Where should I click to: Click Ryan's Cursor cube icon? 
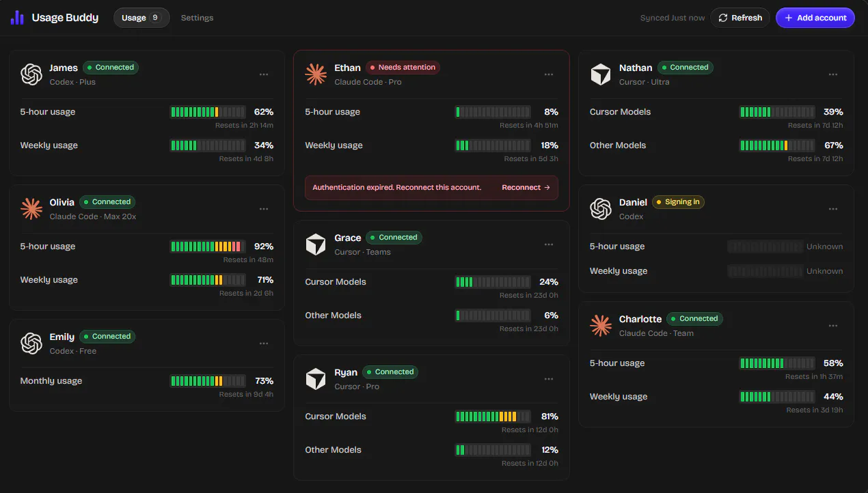coord(316,379)
